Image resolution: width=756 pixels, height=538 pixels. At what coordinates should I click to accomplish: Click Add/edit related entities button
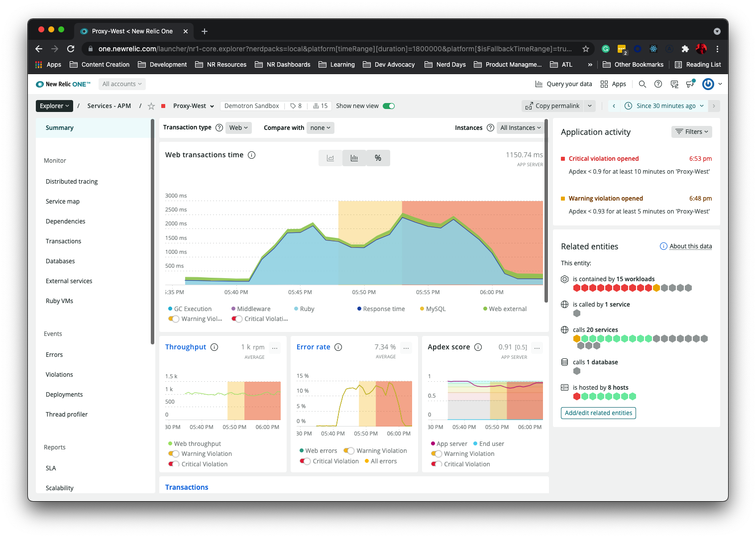point(598,413)
